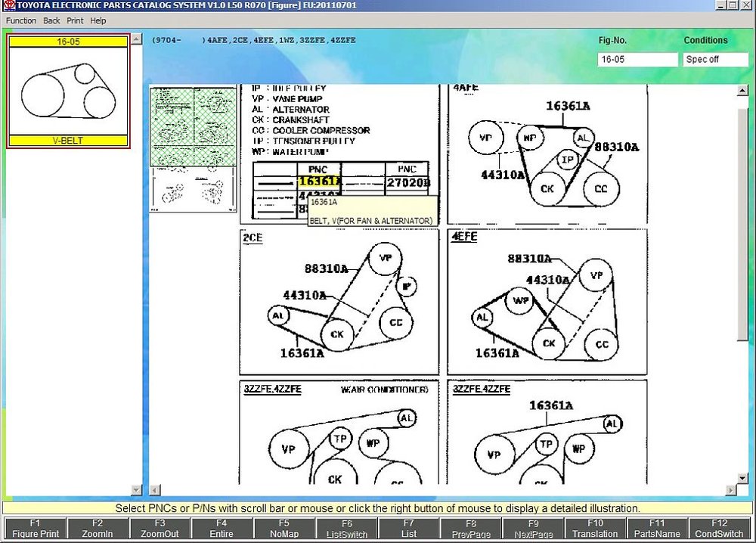Click F1 Figure Print button
The image size is (756, 543).
[36, 529]
